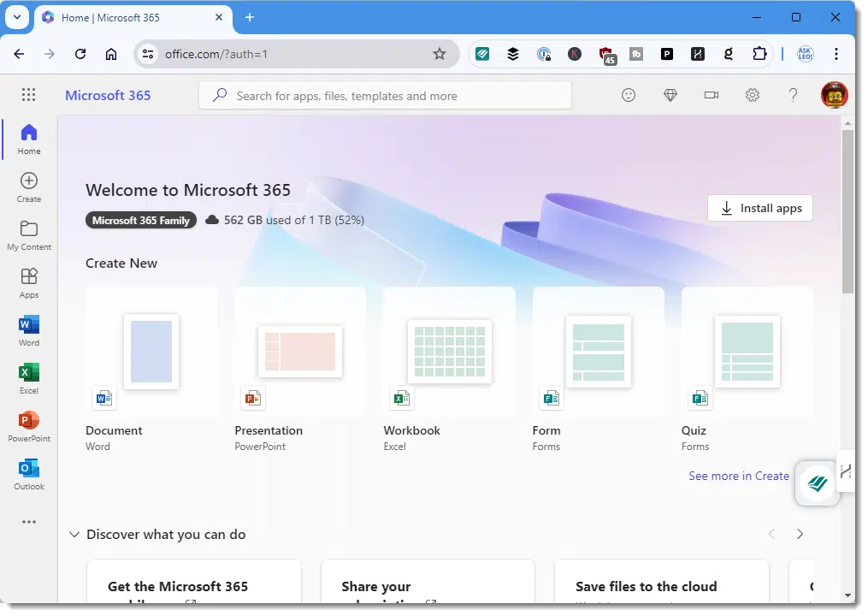Click the premium diamond icon

click(x=670, y=95)
